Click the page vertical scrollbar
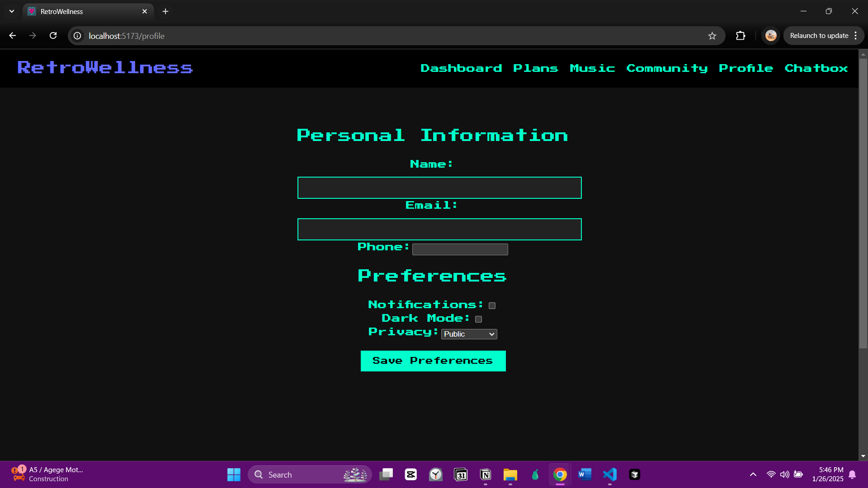Viewport: 868px width, 488px height. (863, 203)
